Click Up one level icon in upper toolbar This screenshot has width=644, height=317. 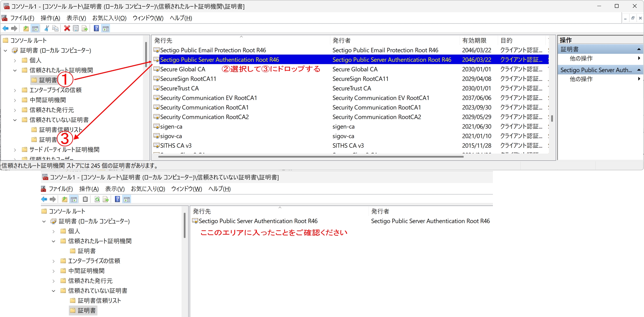pos(26,28)
